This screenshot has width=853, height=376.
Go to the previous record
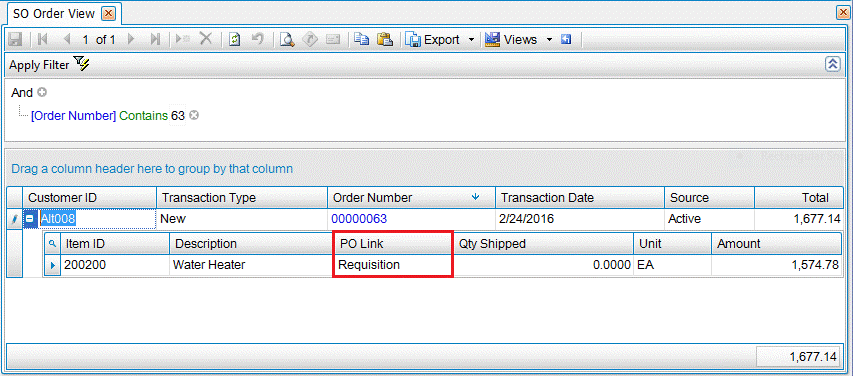[67, 40]
